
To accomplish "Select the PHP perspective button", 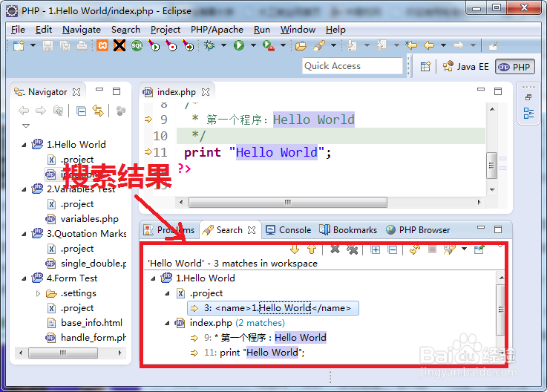I will coord(514,67).
